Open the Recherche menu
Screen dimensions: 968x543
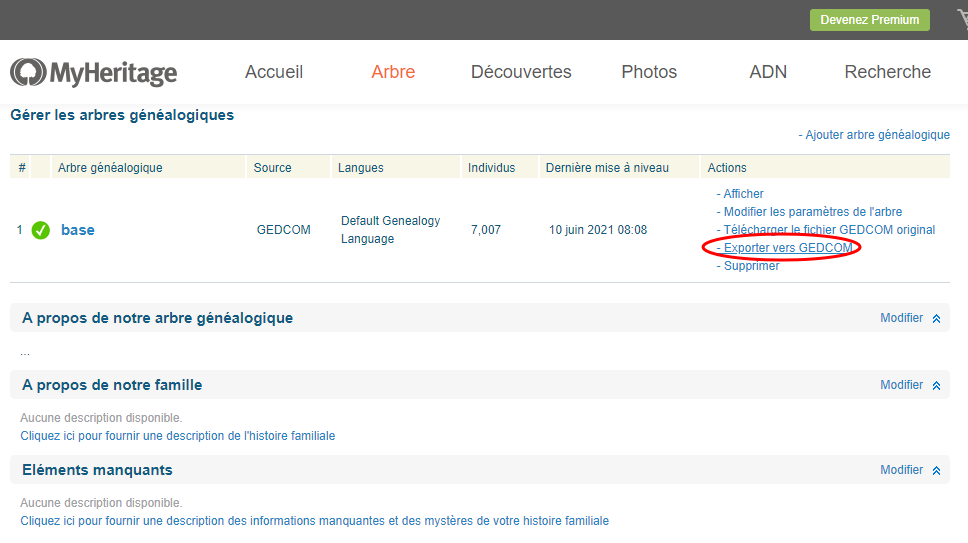click(x=887, y=72)
